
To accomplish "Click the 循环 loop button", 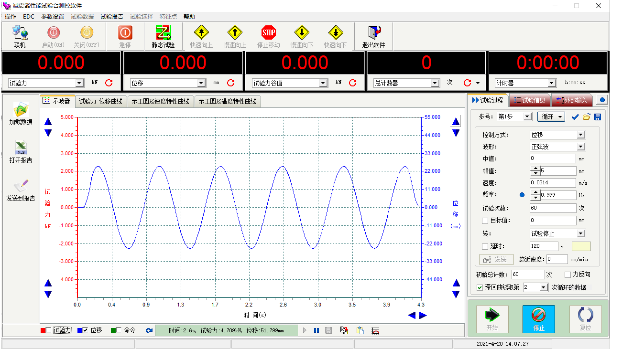I will (551, 117).
